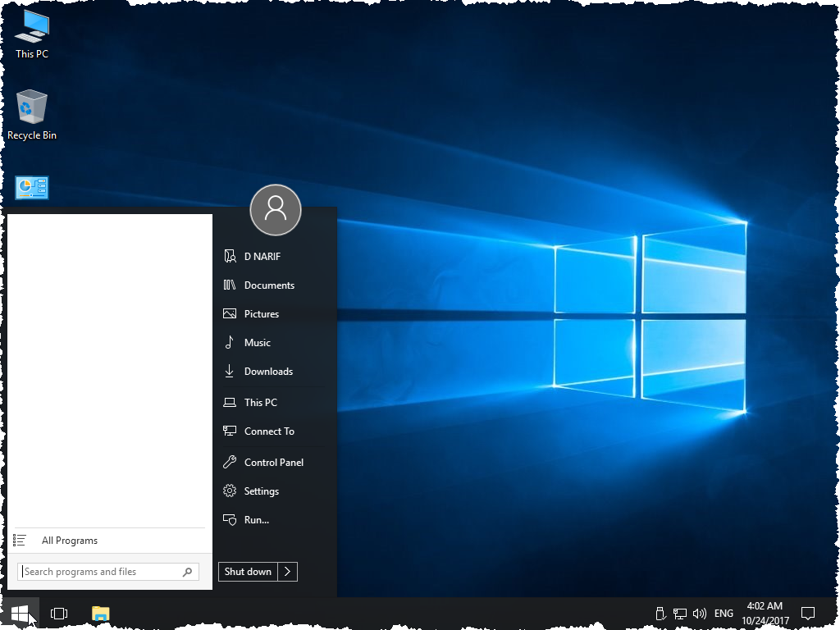Image resolution: width=840 pixels, height=630 pixels.
Task: Click the Shut down button
Action: (247, 571)
